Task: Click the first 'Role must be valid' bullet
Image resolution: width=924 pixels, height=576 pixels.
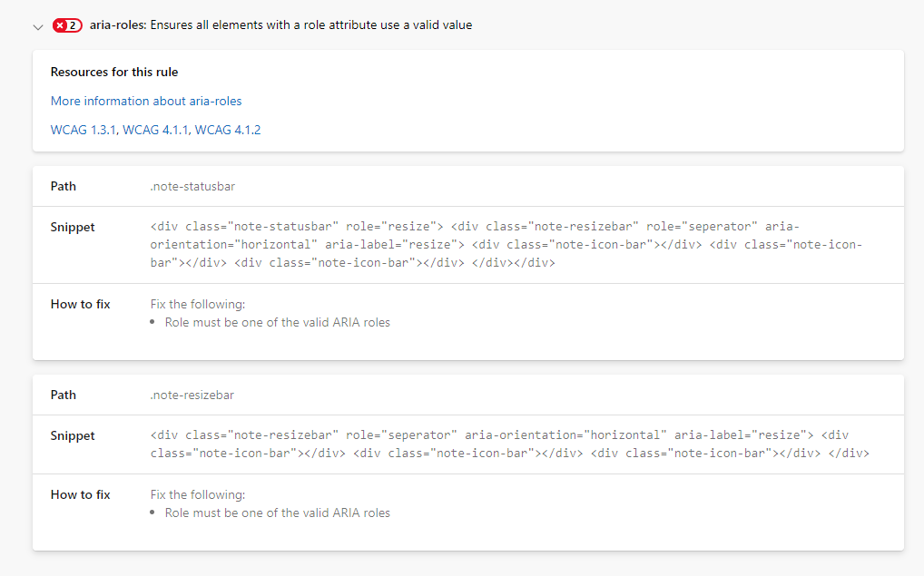Action: (277, 322)
